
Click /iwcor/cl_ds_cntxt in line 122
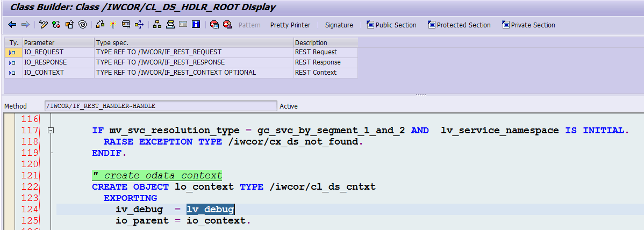[x=323, y=187]
